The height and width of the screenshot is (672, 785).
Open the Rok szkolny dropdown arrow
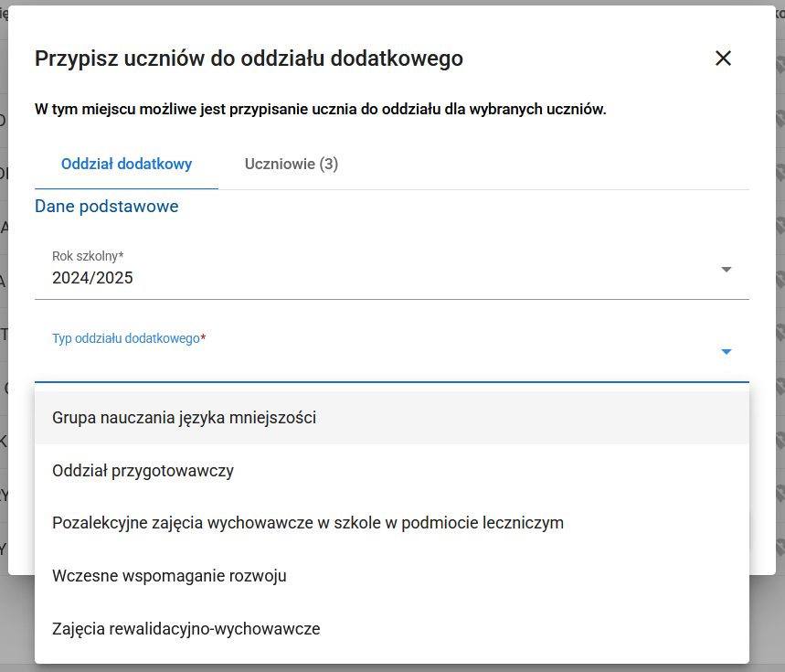click(726, 270)
